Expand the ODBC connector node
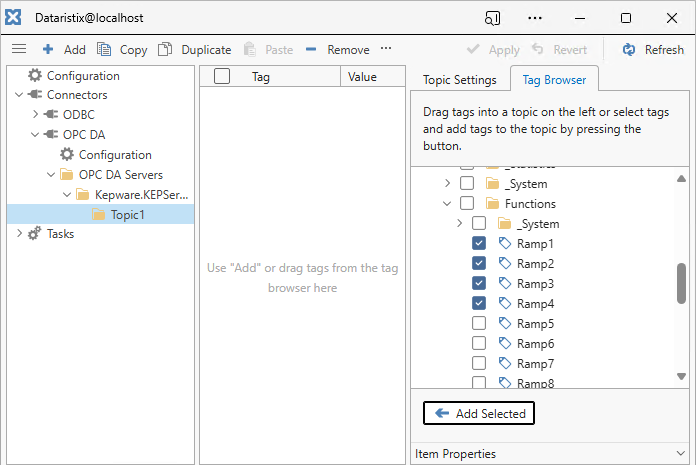 (x=35, y=115)
